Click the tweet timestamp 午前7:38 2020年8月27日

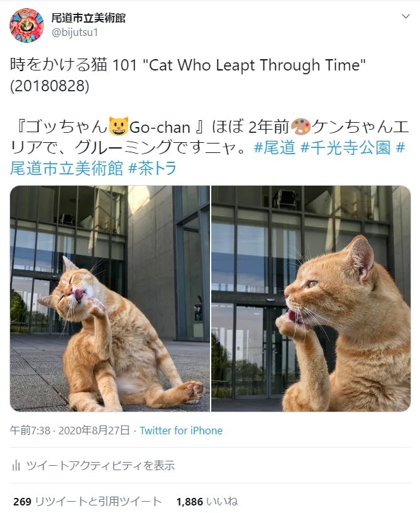tap(70, 431)
